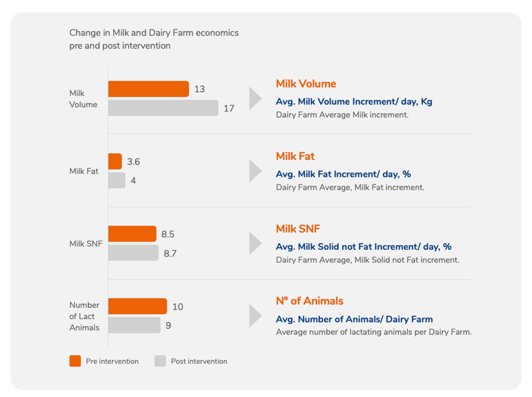This screenshot has height=397, width=532.
Task: Click the gray Milk Fat bar 4
Action: pyautogui.click(x=117, y=181)
